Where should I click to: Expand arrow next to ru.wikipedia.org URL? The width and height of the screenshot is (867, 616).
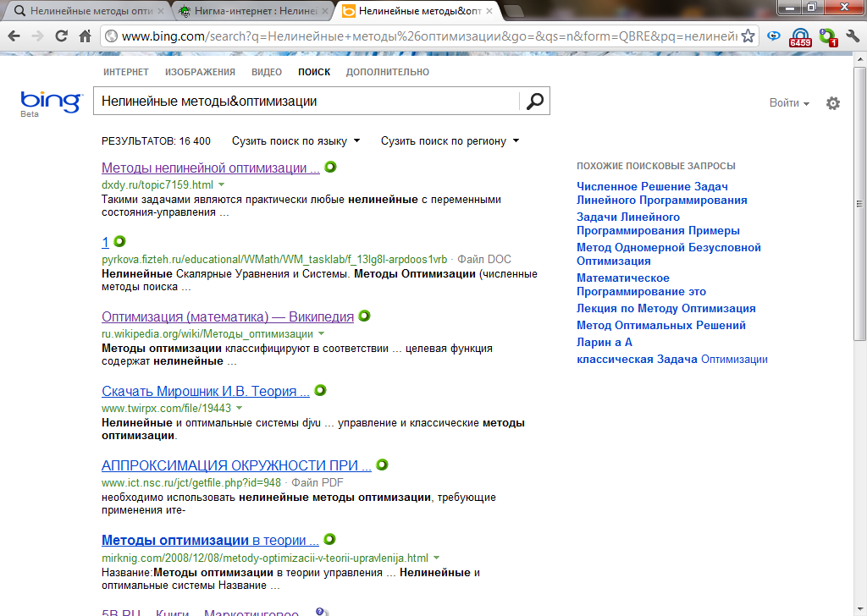point(321,333)
